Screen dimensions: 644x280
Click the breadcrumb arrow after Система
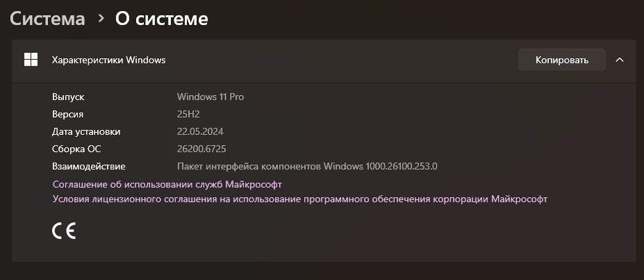click(101, 19)
